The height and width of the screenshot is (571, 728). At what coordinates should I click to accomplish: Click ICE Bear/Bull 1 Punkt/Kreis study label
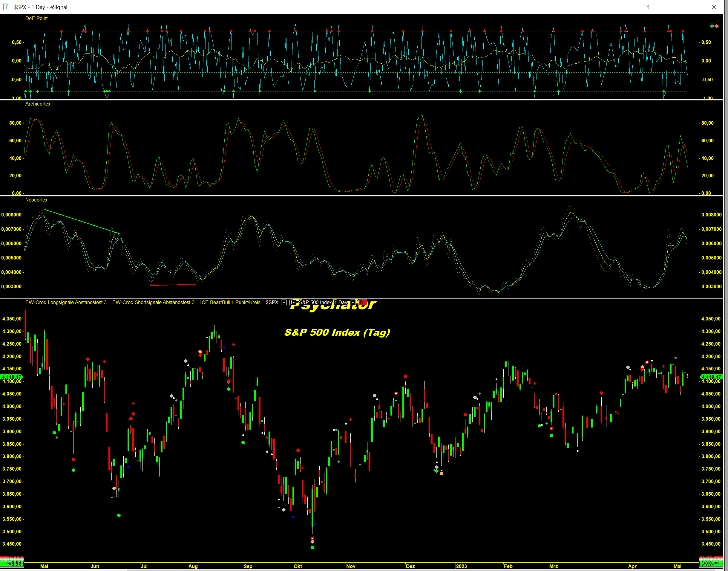click(x=230, y=303)
